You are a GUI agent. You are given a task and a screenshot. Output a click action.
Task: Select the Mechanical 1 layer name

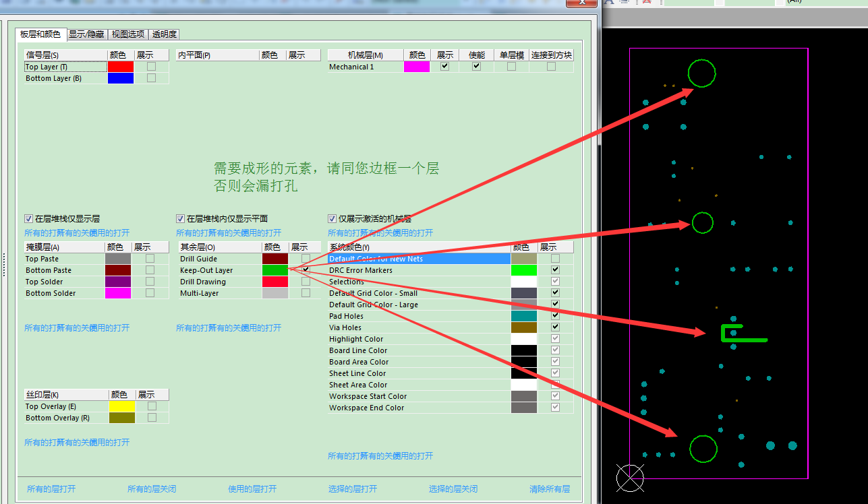[351, 67]
